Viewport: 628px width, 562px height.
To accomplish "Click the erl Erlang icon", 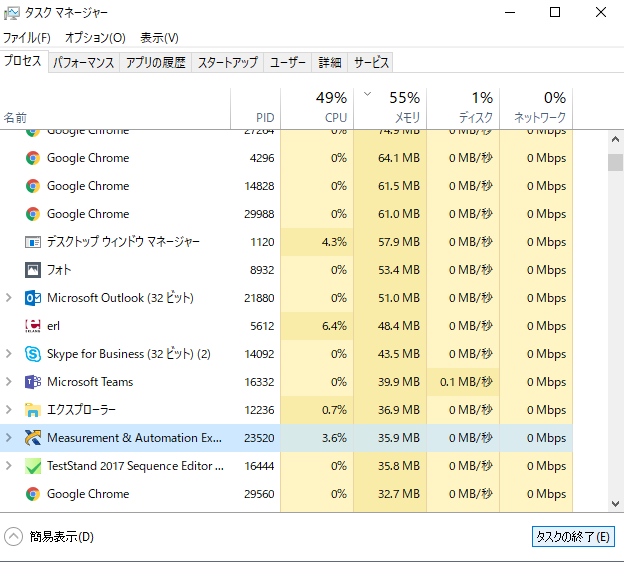I will click(33, 326).
